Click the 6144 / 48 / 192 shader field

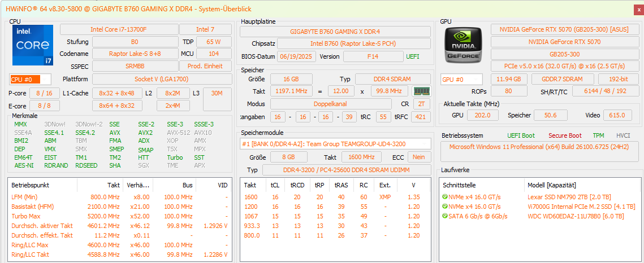(604, 91)
